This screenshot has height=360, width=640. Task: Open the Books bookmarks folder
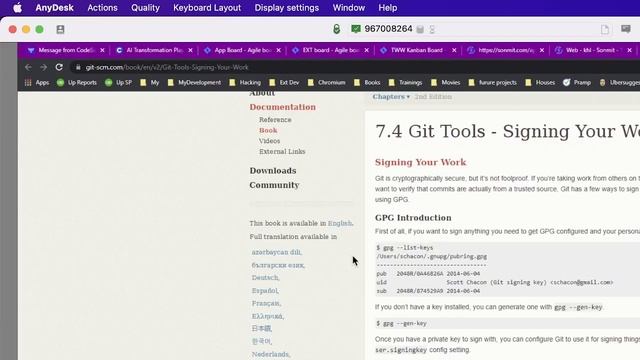coord(367,82)
